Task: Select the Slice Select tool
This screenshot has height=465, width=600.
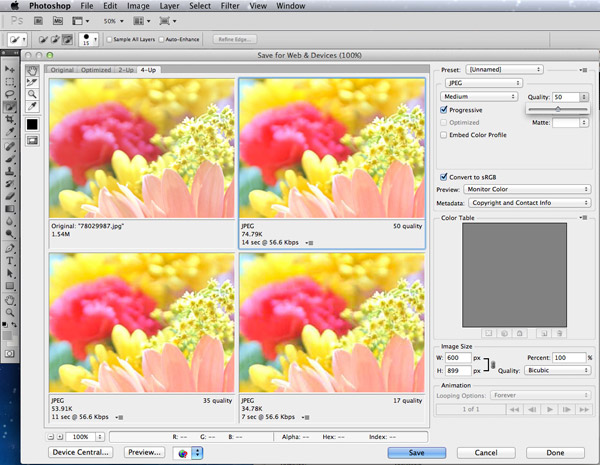Action: click(x=33, y=82)
